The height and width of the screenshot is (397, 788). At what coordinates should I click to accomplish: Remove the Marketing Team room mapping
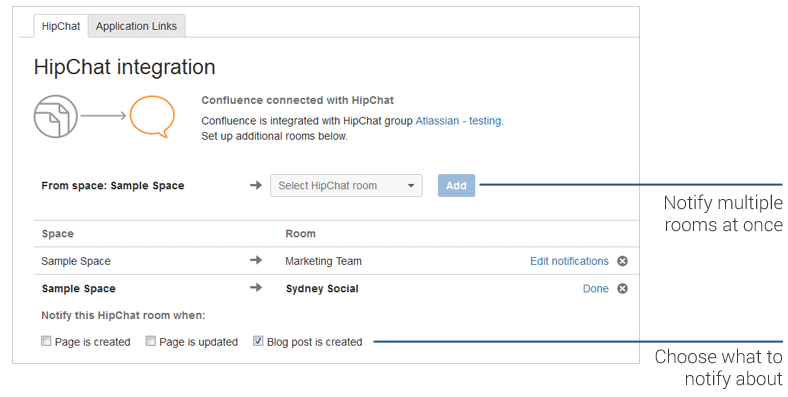point(622,261)
